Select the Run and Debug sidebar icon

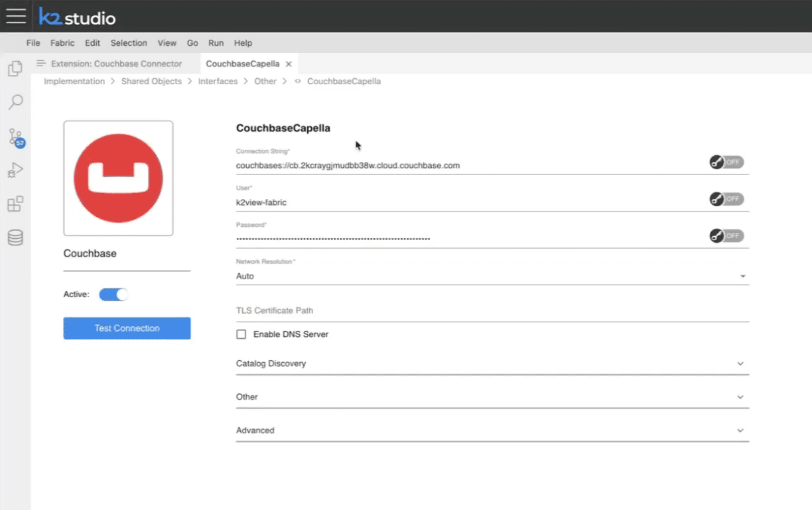tap(14, 170)
